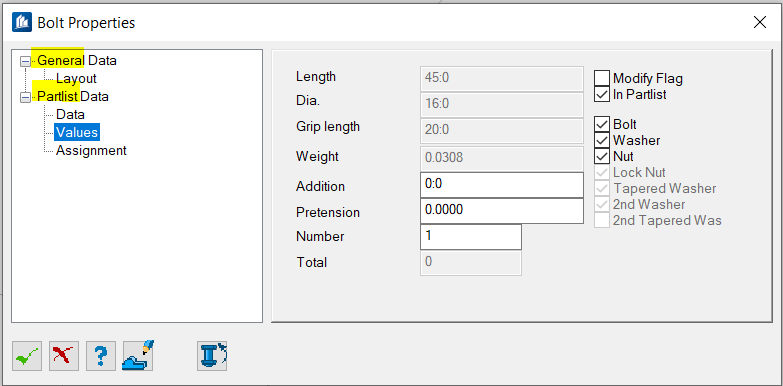Select the Layout tree item
The image size is (783, 386).
pos(76,78)
